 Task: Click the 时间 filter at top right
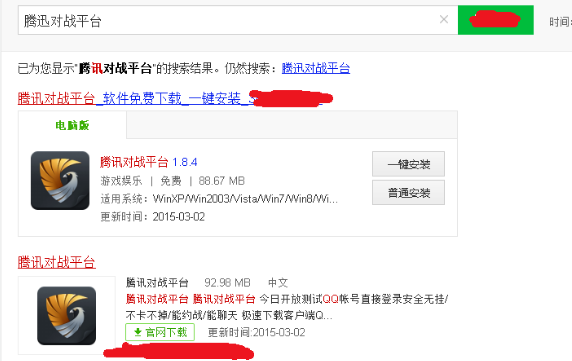560,22
